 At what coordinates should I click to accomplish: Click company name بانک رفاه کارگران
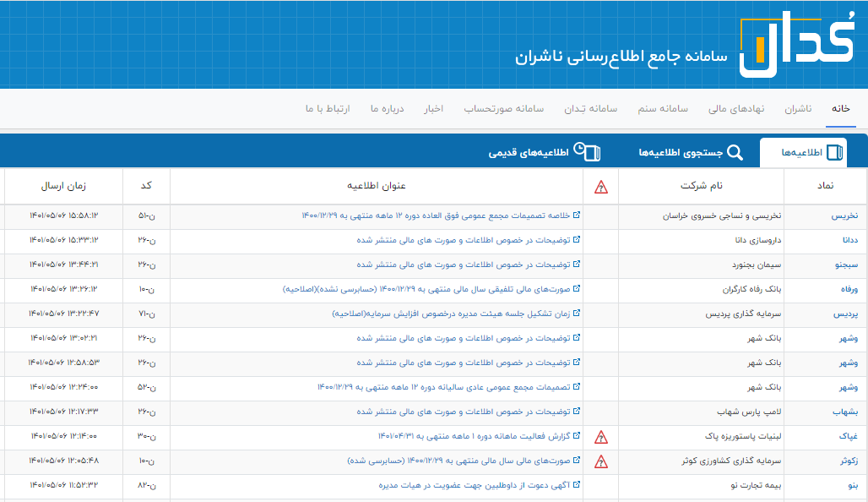(x=751, y=289)
